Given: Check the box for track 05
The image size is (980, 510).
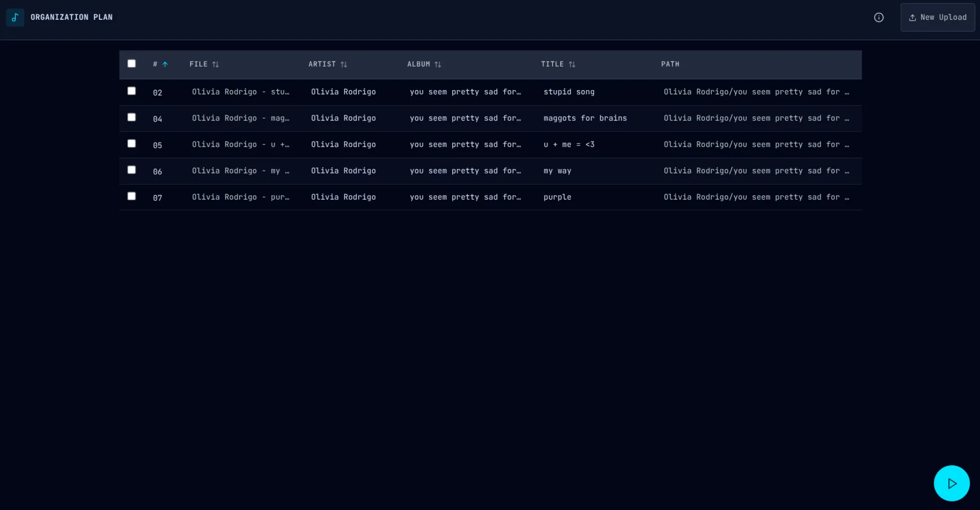Looking at the screenshot, I should pyautogui.click(x=132, y=143).
